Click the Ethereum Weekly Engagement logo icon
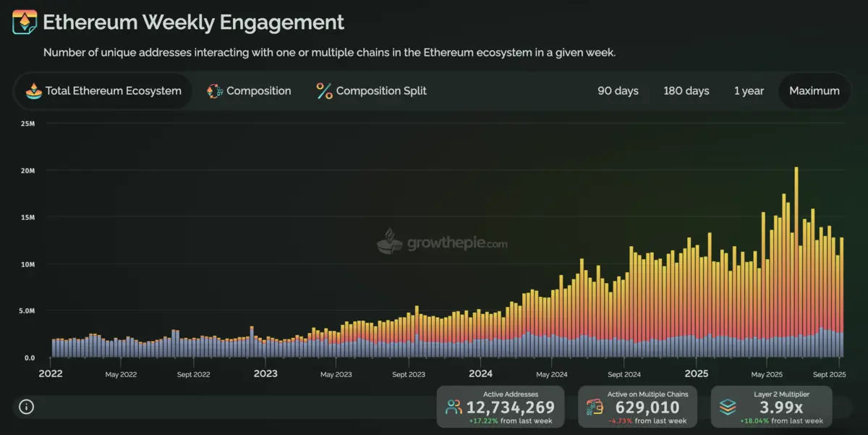Image resolution: width=868 pixels, height=435 pixels. coord(25,23)
